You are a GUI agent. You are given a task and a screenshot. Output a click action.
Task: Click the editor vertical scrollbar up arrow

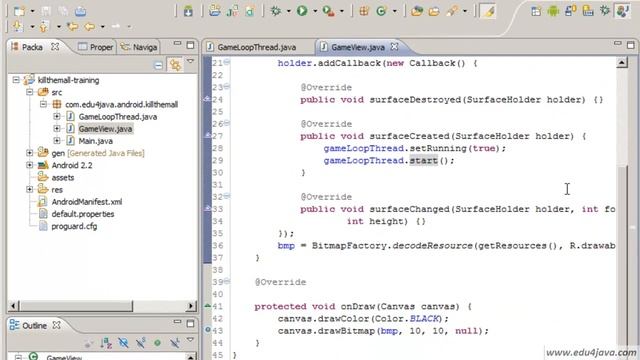[x=622, y=62]
